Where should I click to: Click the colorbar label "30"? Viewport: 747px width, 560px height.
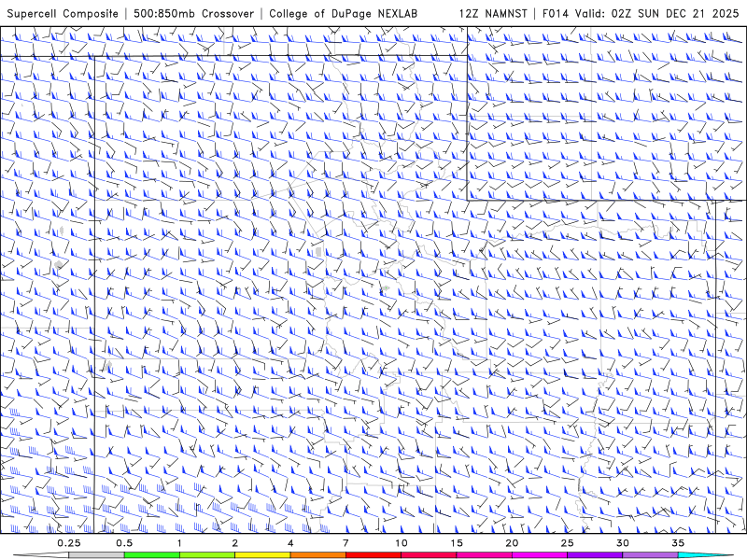(623, 543)
